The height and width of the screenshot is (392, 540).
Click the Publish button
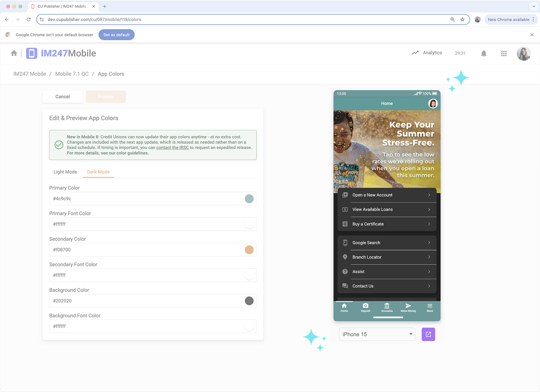pyautogui.click(x=106, y=97)
